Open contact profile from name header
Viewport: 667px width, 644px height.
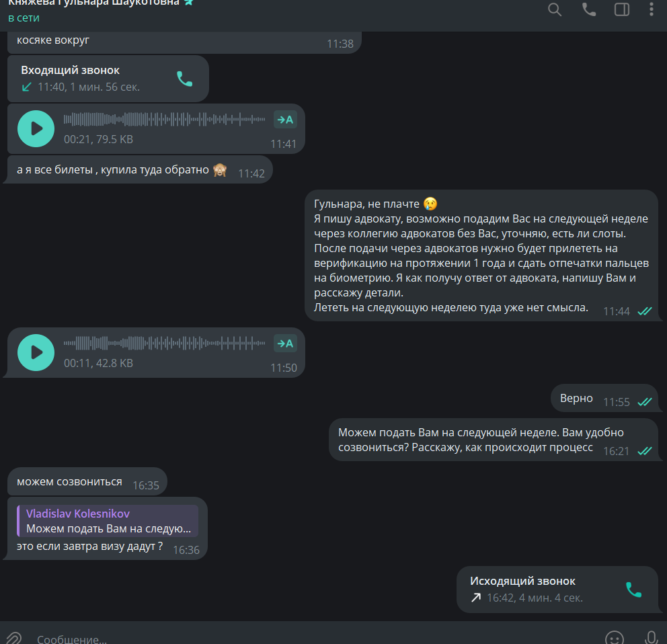point(94,3)
